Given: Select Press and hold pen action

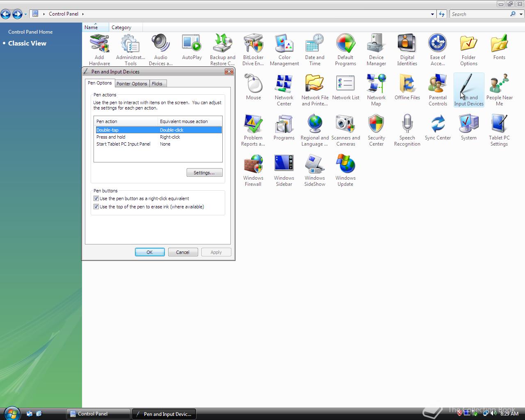Looking at the screenshot, I should click(159, 137).
